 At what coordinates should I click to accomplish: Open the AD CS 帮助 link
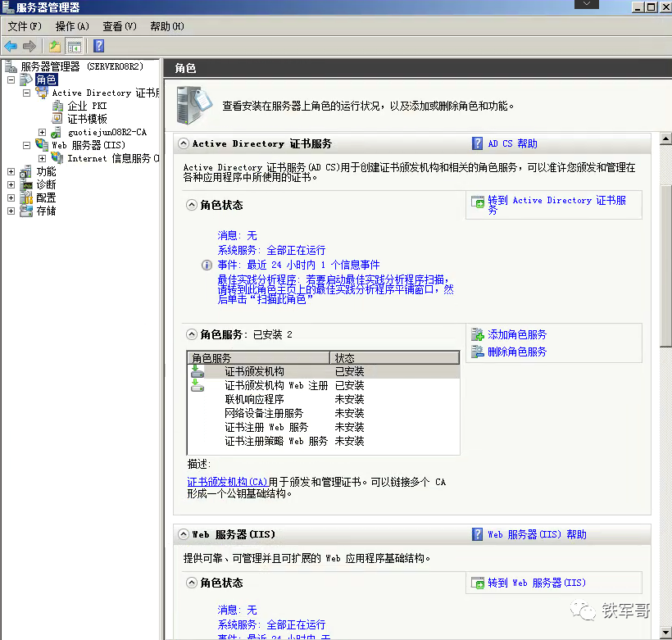[x=512, y=143]
